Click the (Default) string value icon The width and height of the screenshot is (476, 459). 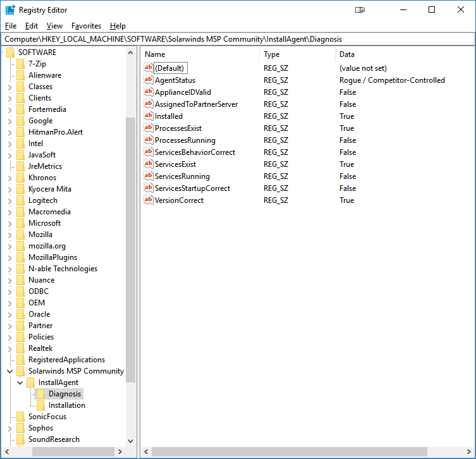click(x=148, y=68)
